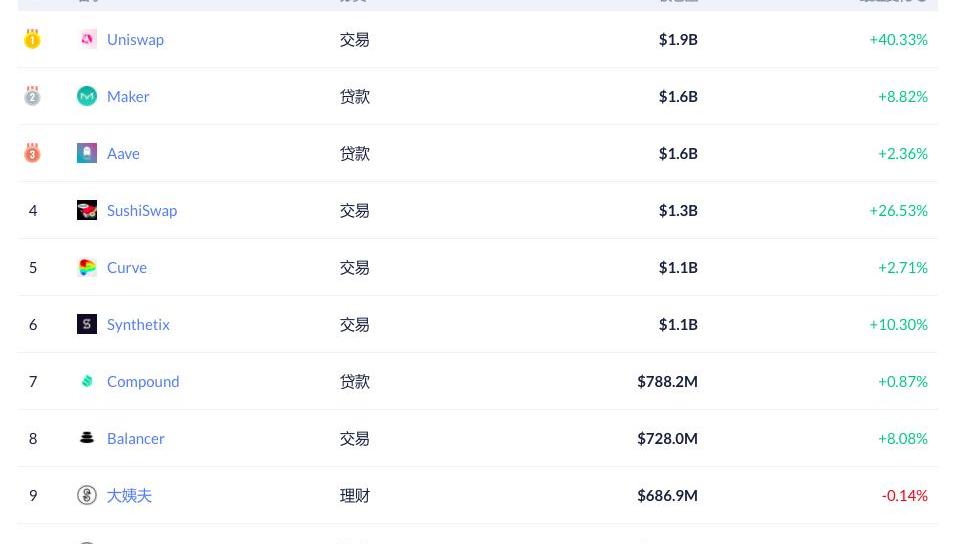
Task: Click the Balancer $728.0M locked value
Action: (x=667, y=438)
